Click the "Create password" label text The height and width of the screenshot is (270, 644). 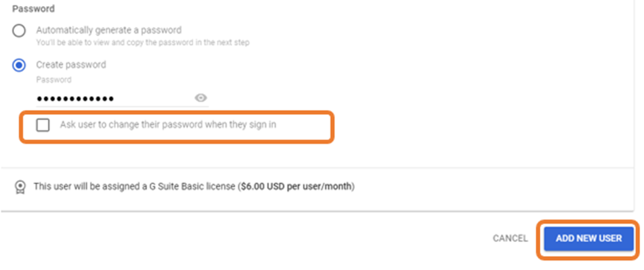(71, 64)
